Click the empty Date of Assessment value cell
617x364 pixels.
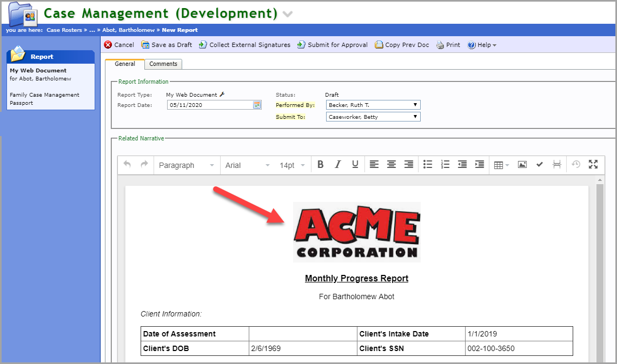point(303,334)
